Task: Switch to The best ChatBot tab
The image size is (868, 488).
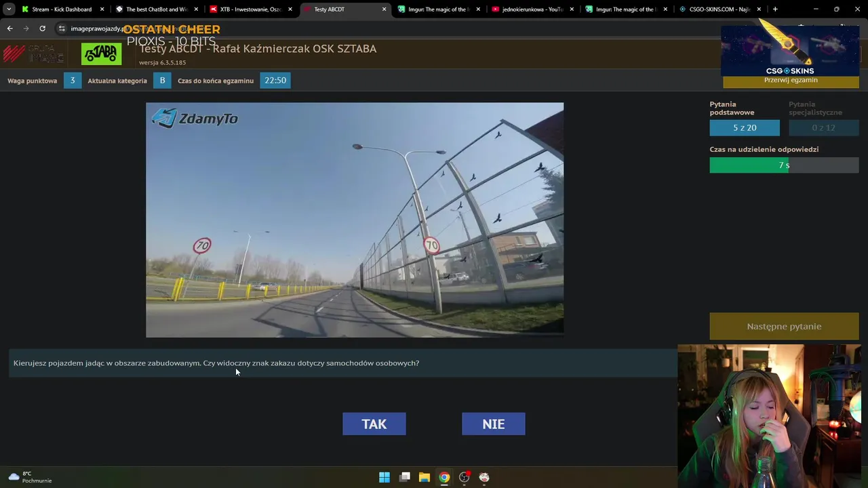Action: coord(156,9)
